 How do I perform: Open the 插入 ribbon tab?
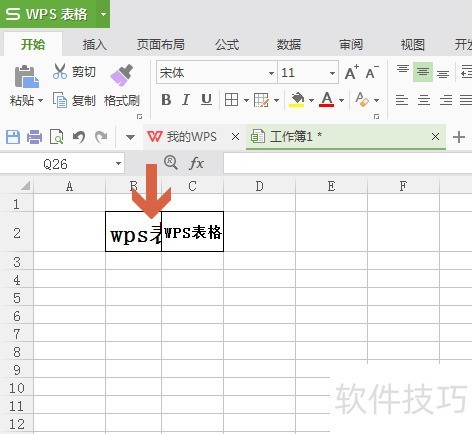tap(95, 44)
